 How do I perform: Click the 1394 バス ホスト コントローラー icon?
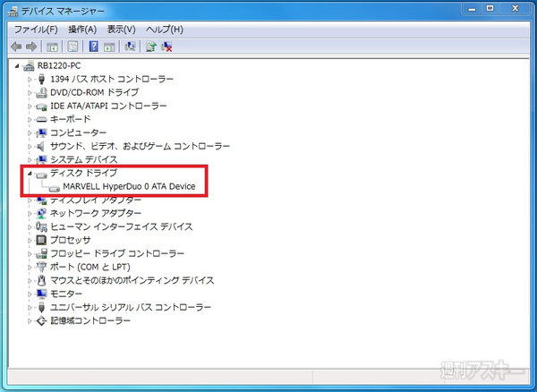point(41,79)
